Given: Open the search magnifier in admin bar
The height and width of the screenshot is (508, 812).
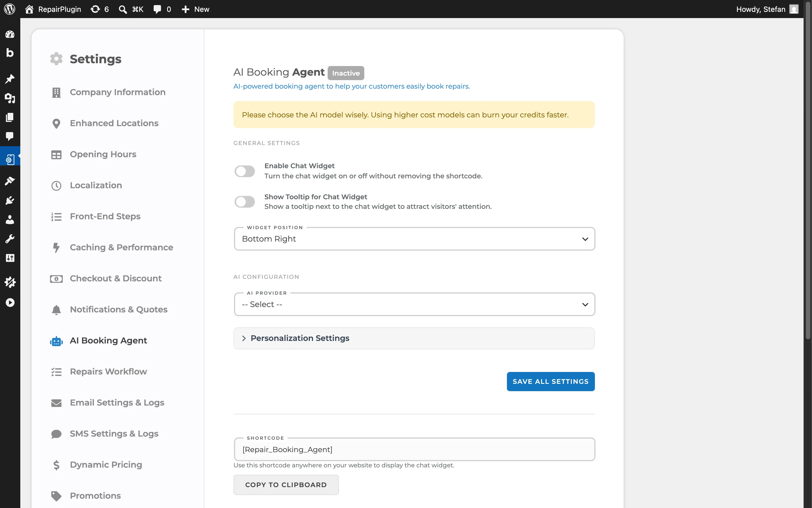Looking at the screenshot, I should click(123, 9).
